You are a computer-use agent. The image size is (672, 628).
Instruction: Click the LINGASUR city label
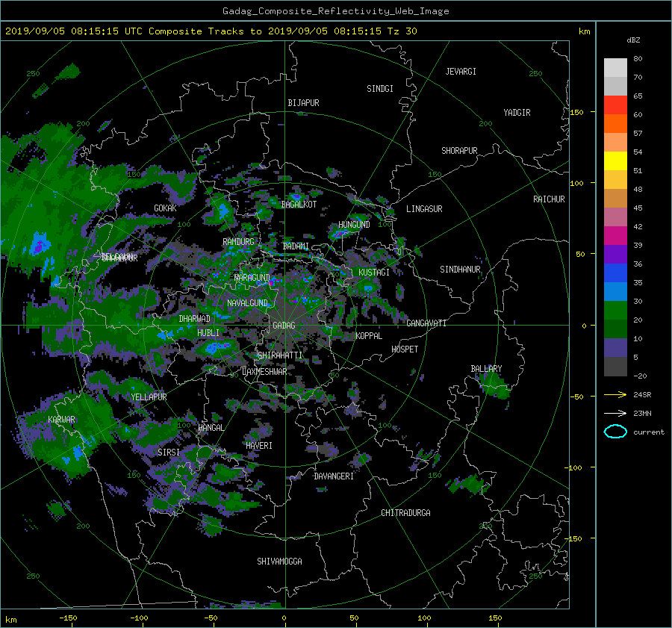tap(424, 209)
